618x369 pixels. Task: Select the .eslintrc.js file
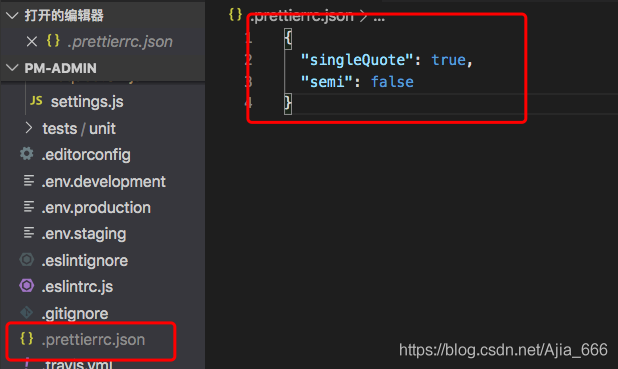coord(77,287)
